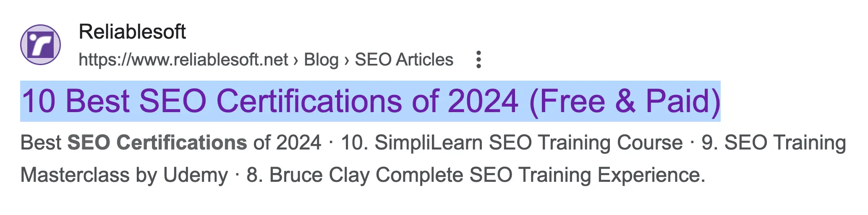Click the word Certifications in the title

(309, 101)
